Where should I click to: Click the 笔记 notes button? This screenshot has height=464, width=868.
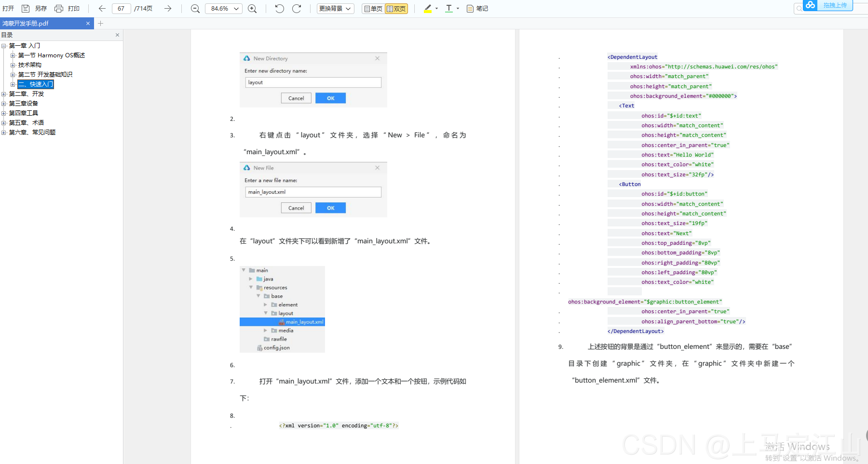tap(477, 8)
